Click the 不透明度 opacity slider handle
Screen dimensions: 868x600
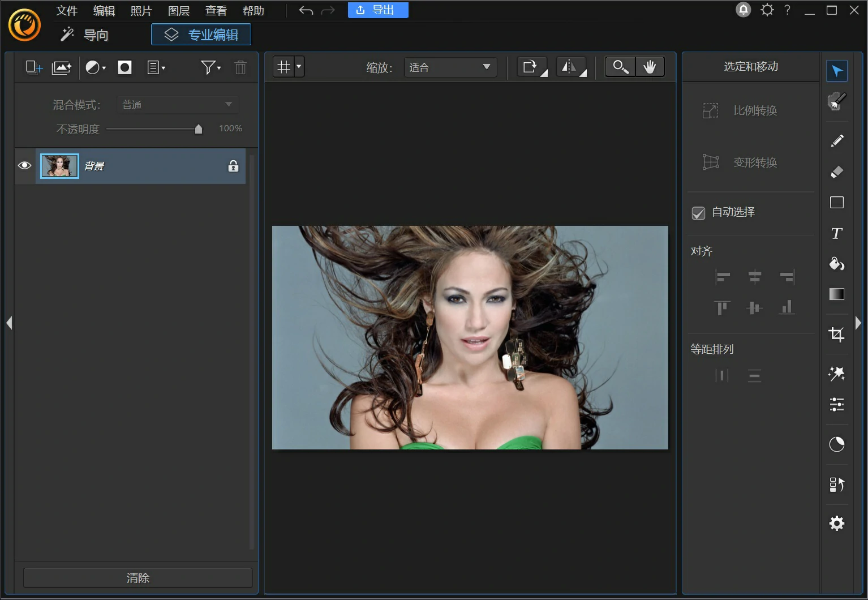click(199, 129)
